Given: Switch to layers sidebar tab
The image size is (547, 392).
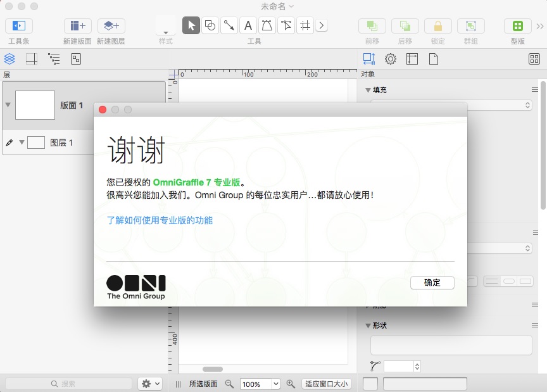Looking at the screenshot, I should point(9,59).
